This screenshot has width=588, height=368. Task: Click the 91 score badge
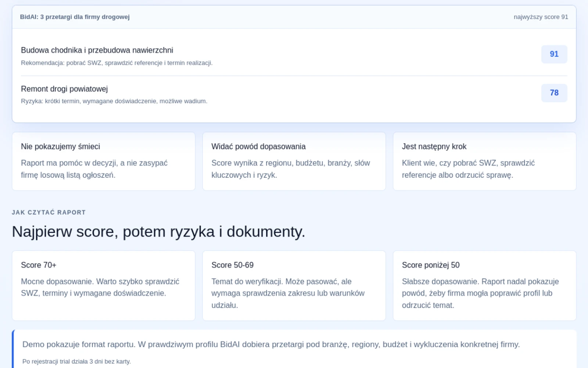point(554,54)
